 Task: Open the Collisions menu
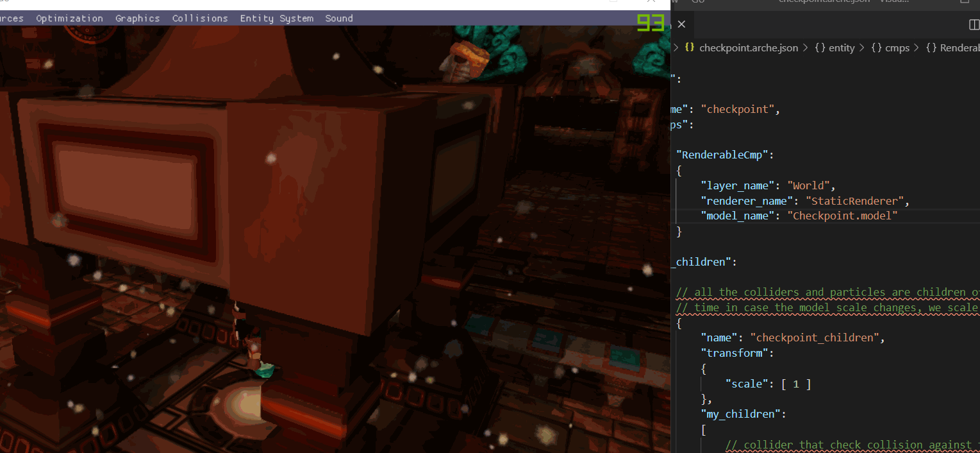pos(200,19)
